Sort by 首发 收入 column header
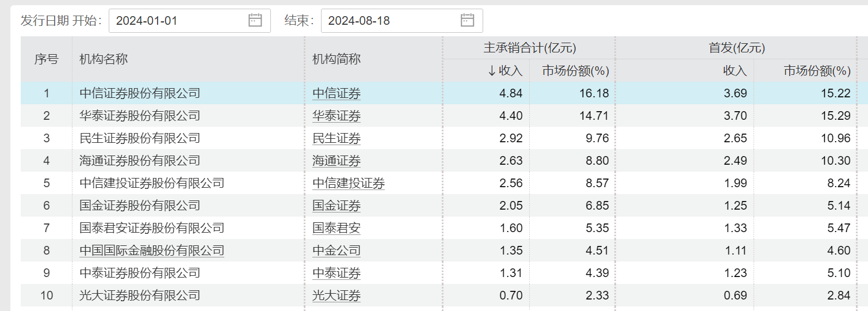 point(735,71)
